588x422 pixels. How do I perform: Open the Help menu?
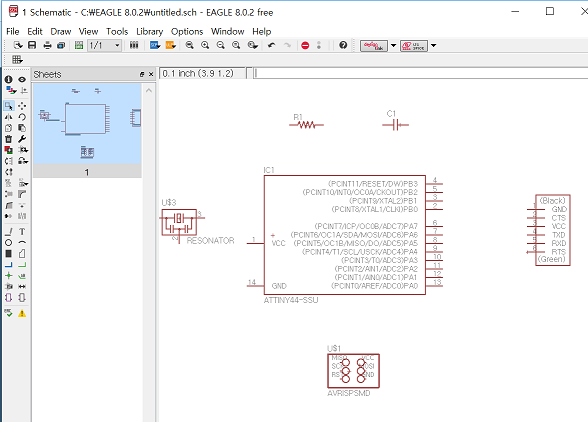pyautogui.click(x=261, y=32)
